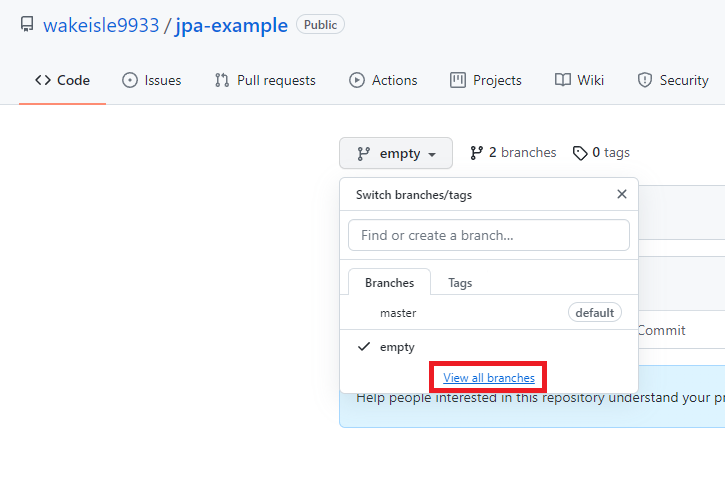This screenshot has width=725, height=478.
Task: Switch to the master branch
Action: [x=489, y=313]
